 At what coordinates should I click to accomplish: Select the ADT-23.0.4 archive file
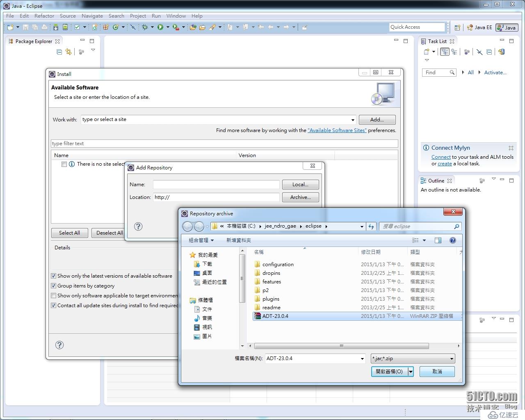357,316
